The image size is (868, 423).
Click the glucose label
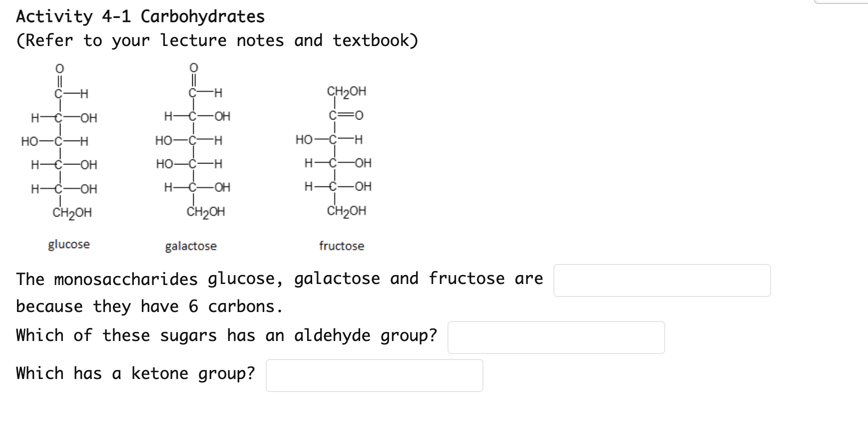(x=69, y=244)
